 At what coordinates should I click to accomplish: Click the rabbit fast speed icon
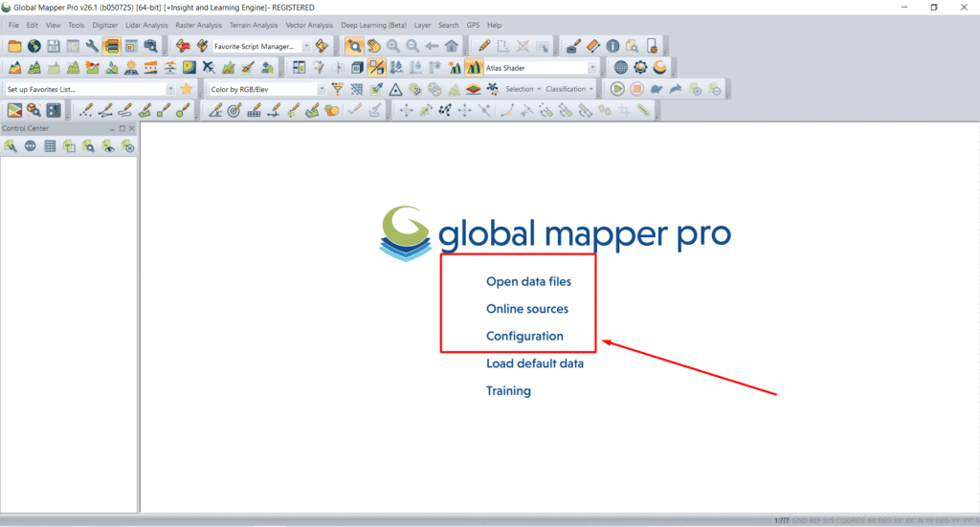coord(676,89)
